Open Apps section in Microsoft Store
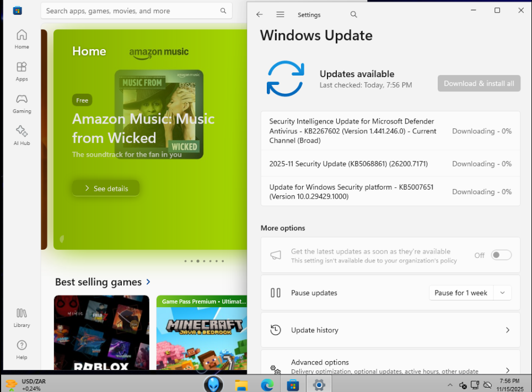The width and height of the screenshot is (532, 392). click(x=22, y=71)
